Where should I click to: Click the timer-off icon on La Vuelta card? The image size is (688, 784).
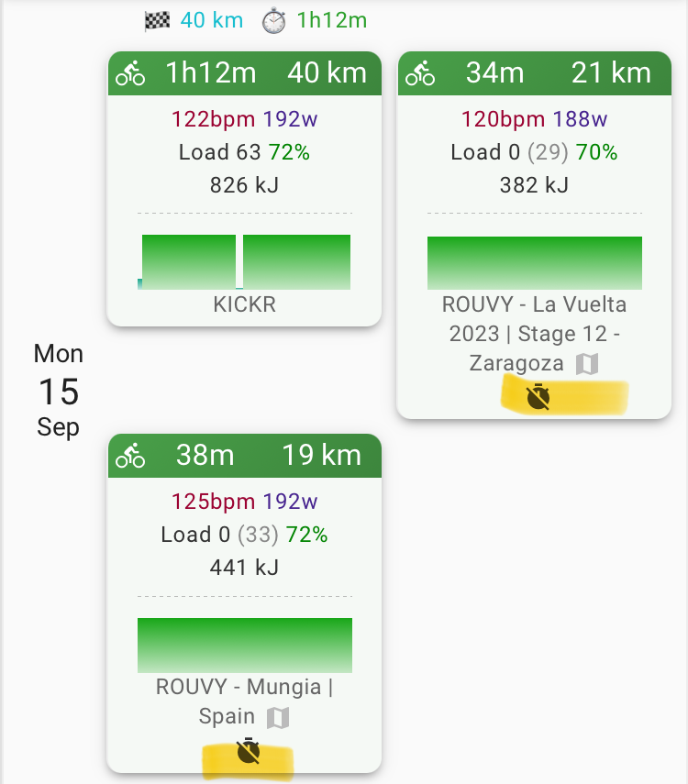pyautogui.click(x=538, y=397)
